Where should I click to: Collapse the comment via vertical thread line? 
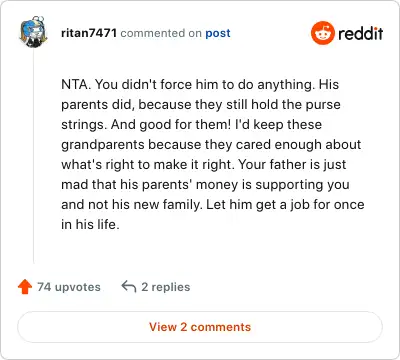click(x=33, y=157)
